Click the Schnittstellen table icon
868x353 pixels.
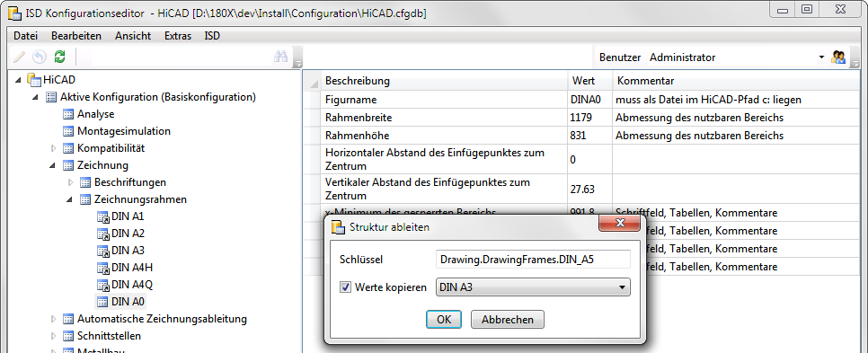(x=68, y=336)
